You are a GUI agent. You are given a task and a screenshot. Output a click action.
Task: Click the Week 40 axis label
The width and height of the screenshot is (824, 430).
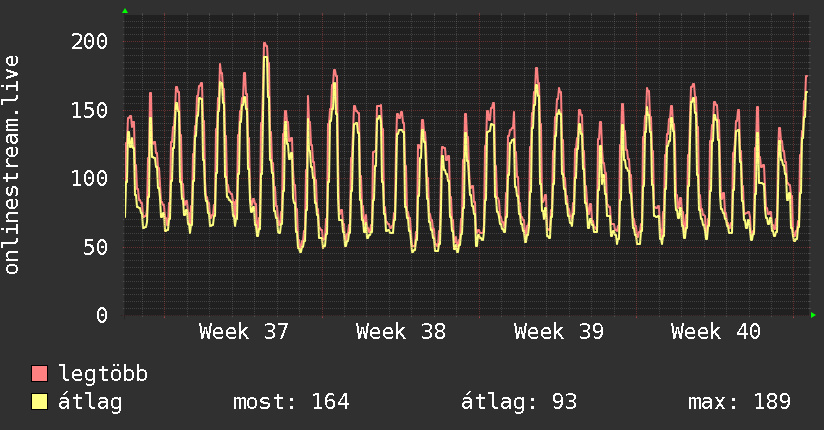[x=716, y=331]
